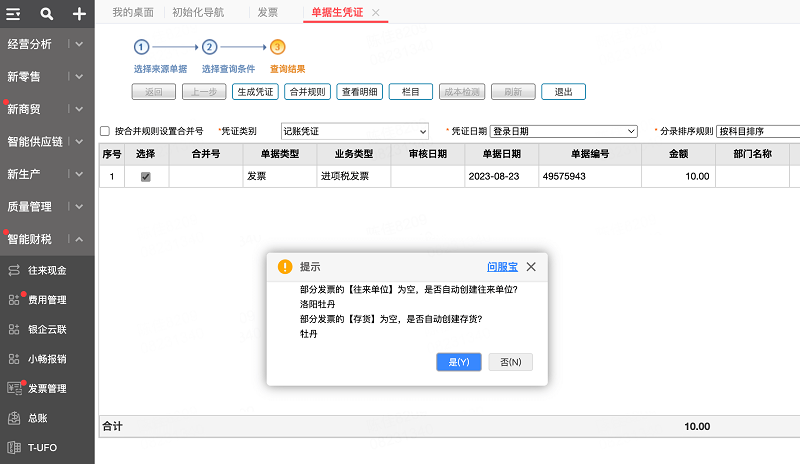Click 是(Y) button in the prompt dialog
Screen dimensions: 800x464
click(459, 362)
